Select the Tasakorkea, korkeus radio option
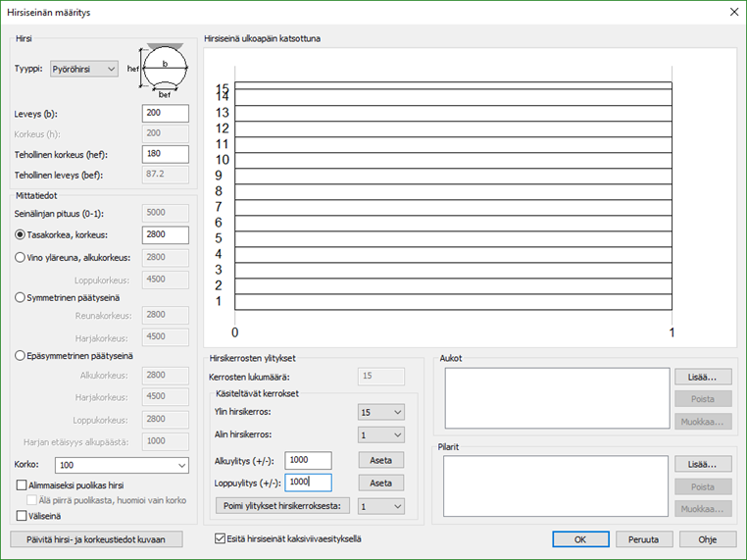Viewport: 747px width, 560px height. 21,234
